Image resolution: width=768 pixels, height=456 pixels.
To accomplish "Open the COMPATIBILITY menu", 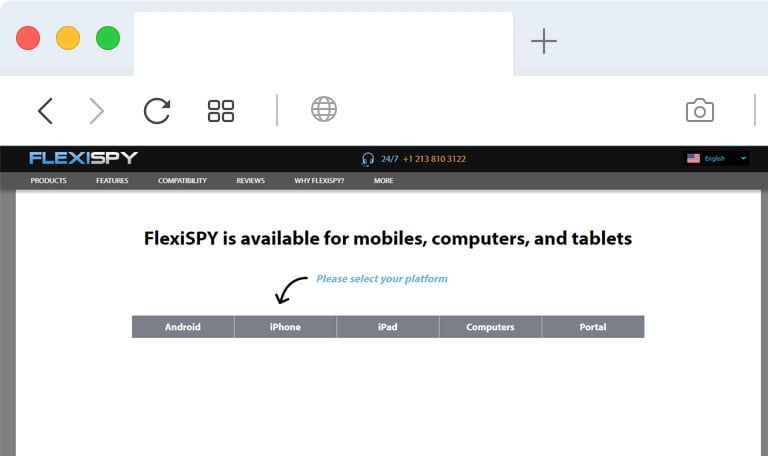I will point(182,181).
